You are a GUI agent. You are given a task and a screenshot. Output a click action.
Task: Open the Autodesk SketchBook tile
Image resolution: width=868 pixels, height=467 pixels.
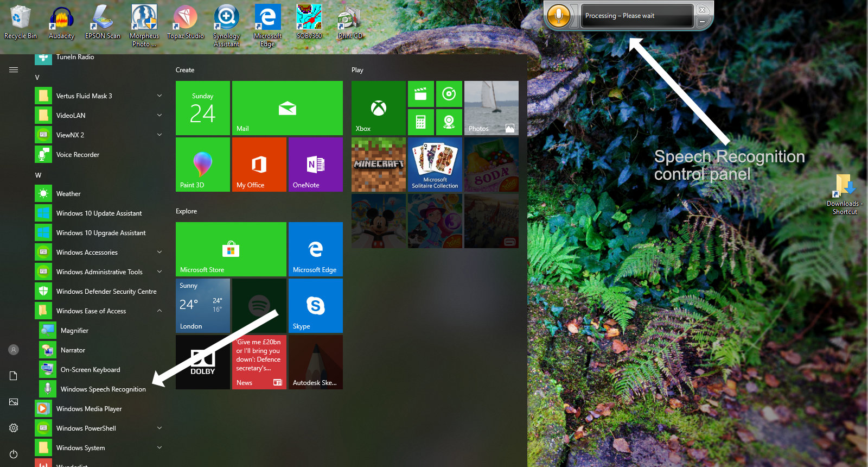pyautogui.click(x=316, y=362)
